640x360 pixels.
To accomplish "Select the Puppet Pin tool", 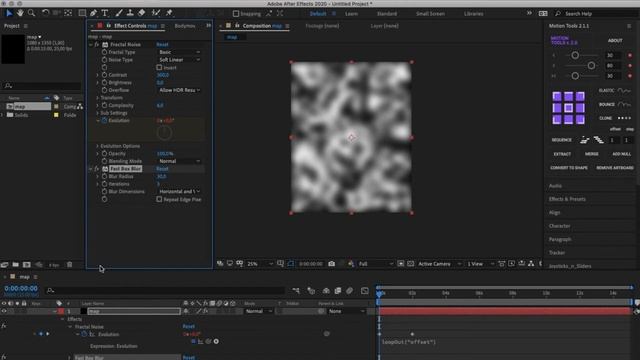I will pos(169,13).
